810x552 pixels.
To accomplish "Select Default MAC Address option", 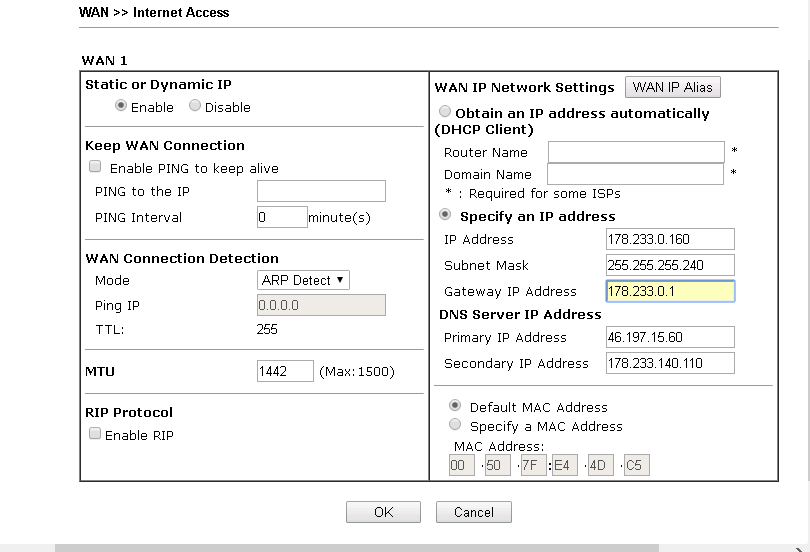I will [456, 407].
